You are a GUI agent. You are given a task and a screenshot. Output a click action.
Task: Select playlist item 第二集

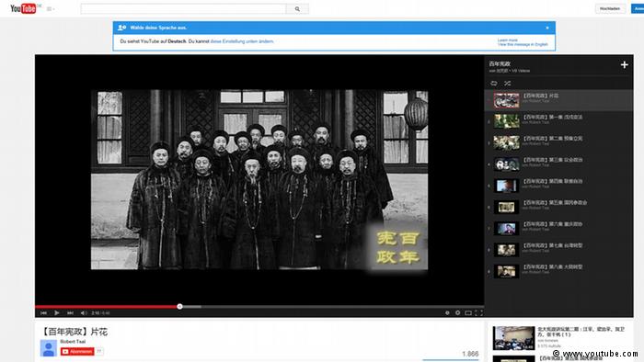click(558, 142)
